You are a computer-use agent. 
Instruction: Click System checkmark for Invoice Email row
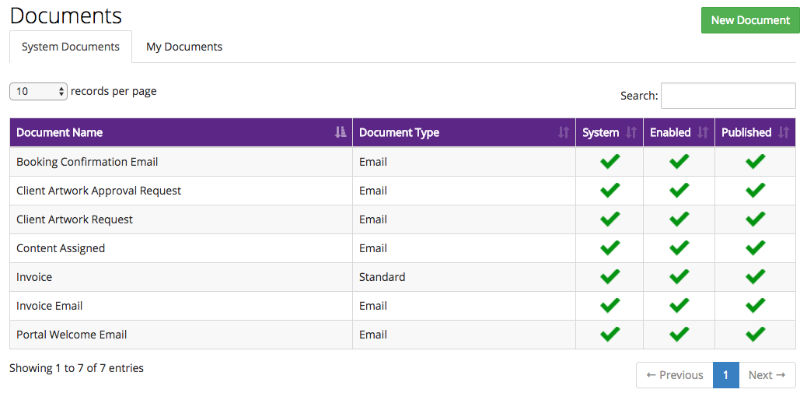click(609, 306)
